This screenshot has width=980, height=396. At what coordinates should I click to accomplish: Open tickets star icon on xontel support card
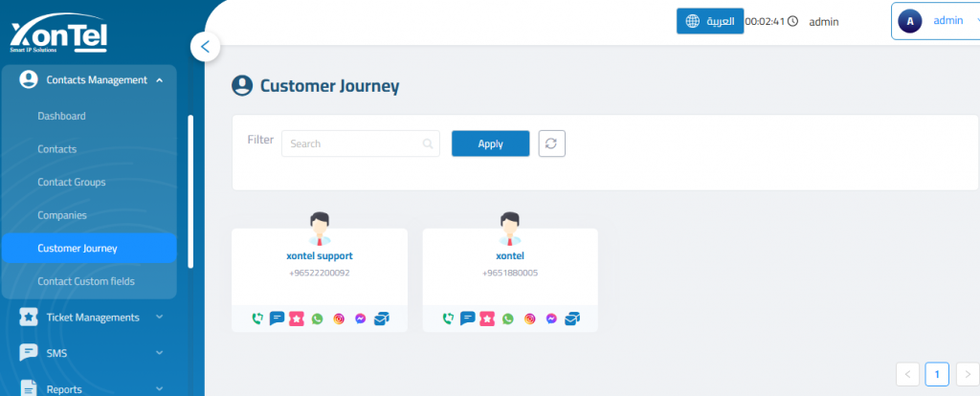[297, 319]
